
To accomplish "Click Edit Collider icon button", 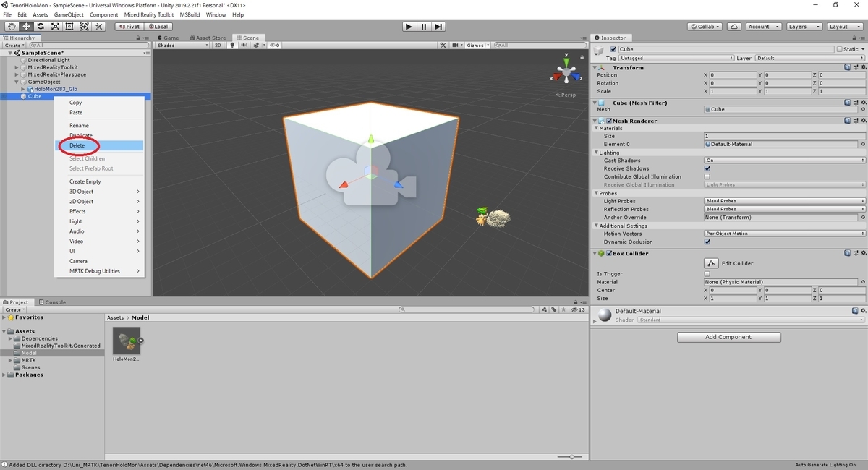I will click(712, 263).
